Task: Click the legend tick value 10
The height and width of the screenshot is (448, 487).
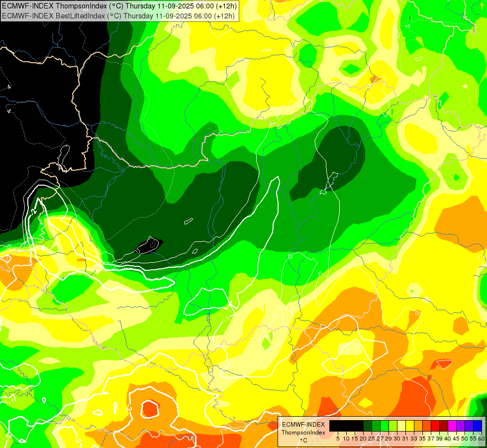Action: 346,439
